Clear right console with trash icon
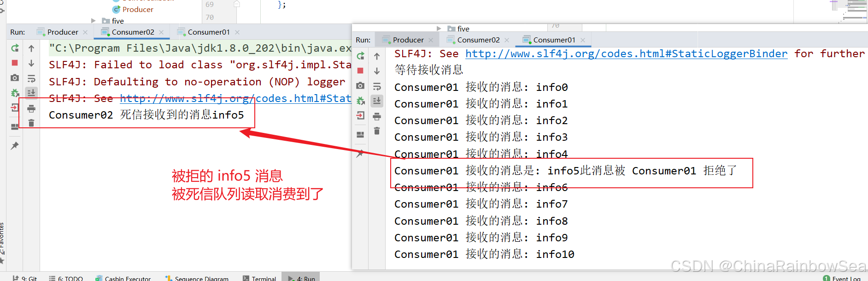Screen dimensions: 868x281 click(377, 131)
